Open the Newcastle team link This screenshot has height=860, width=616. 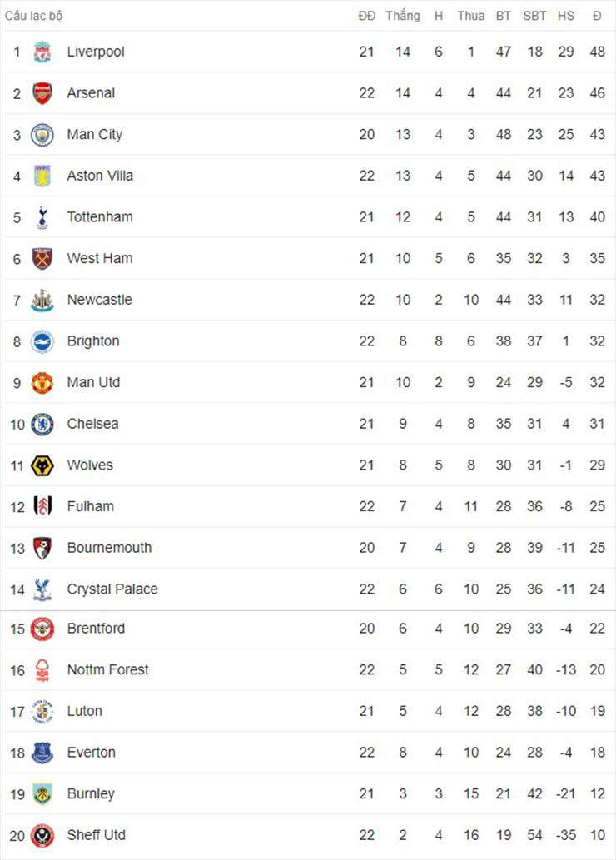99,300
